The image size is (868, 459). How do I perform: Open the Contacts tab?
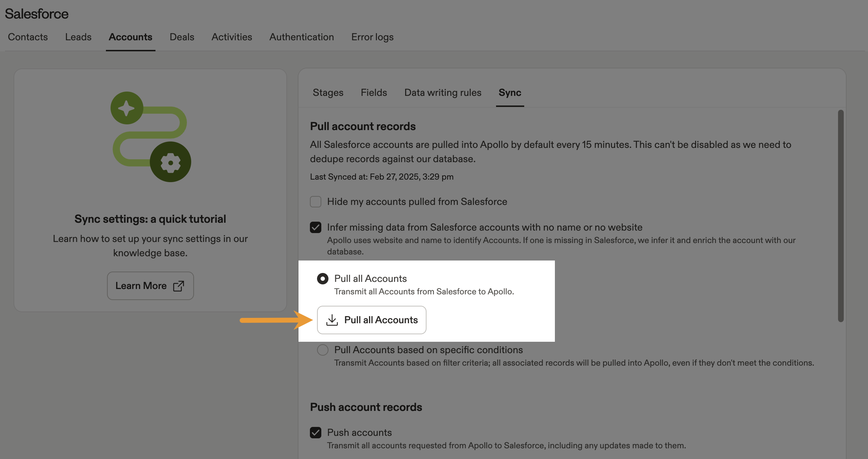point(28,37)
